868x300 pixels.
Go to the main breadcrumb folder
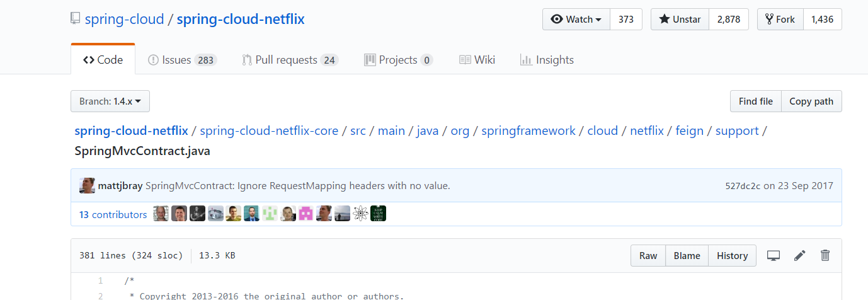tap(391, 131)
